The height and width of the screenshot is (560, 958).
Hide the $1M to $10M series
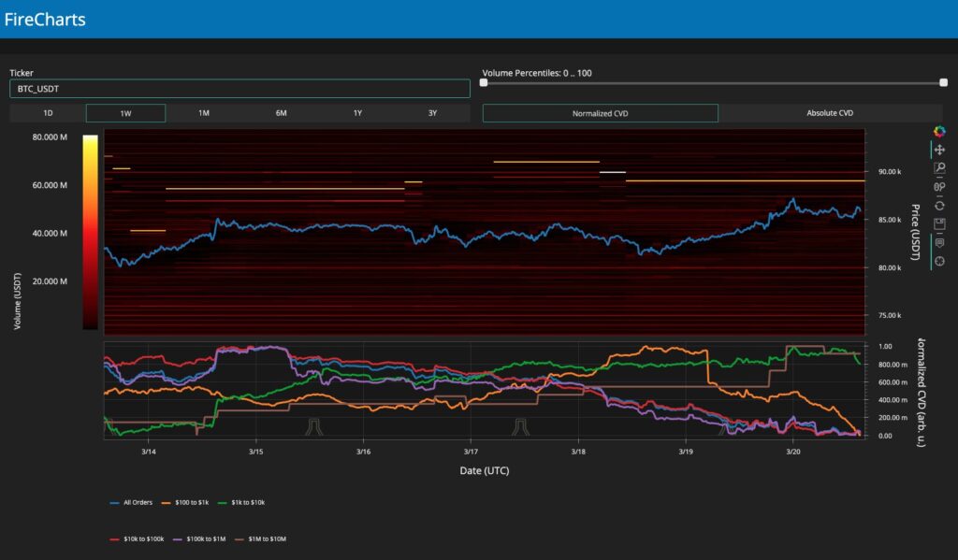[269, 538]
